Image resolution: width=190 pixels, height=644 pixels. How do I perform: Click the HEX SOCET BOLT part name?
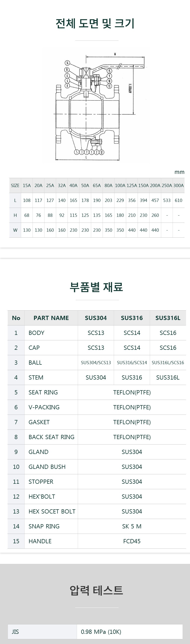coord(52,511)
